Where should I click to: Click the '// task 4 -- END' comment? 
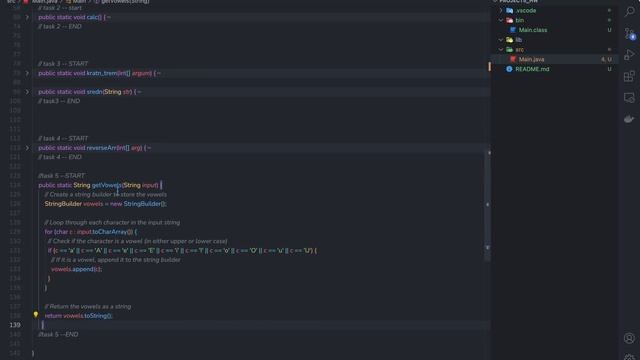pyautogui.click(x=60, y=157)
